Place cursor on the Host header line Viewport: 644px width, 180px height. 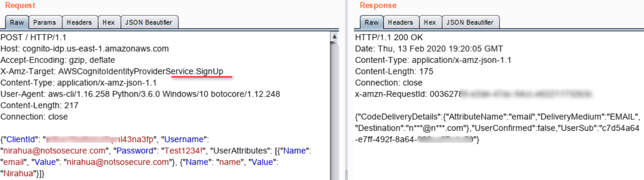85,49
